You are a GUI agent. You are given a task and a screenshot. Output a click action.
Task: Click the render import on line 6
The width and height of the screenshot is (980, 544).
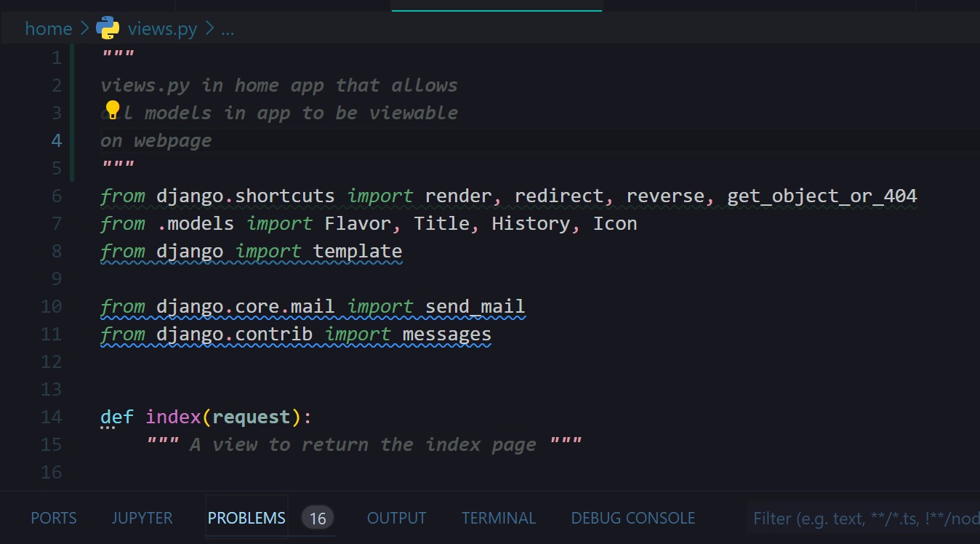458,196
